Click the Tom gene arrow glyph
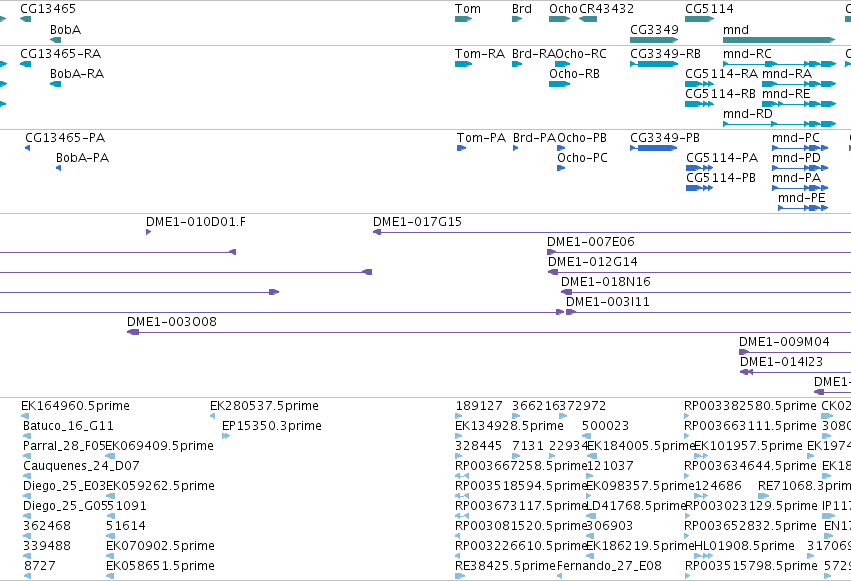 click(463, 19)
